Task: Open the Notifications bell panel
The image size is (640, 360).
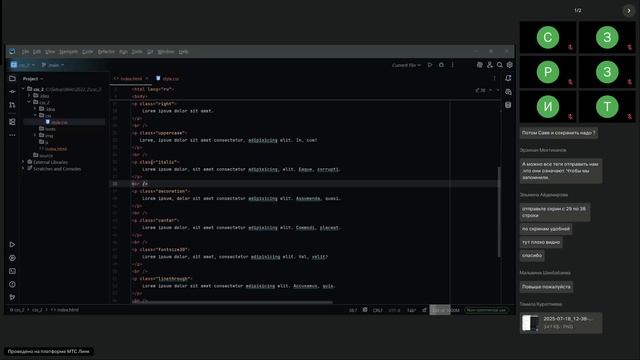Action: click(508, 78)
